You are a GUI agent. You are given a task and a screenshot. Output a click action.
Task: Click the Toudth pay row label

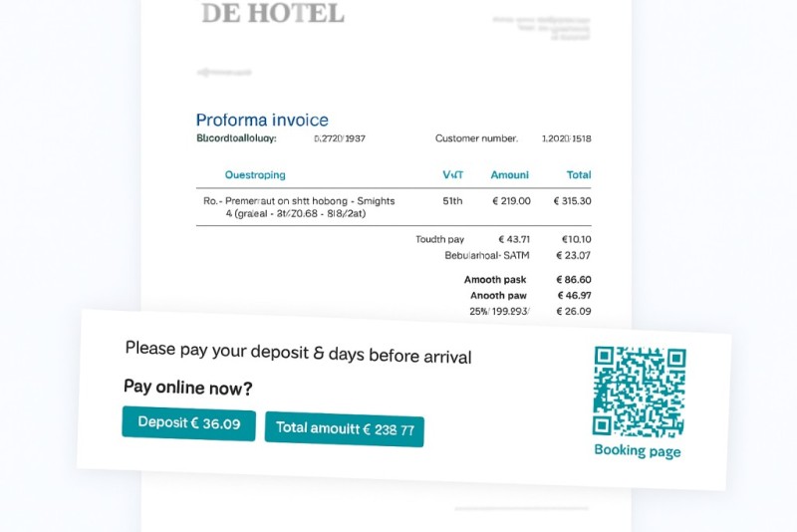tap(439, 239)
